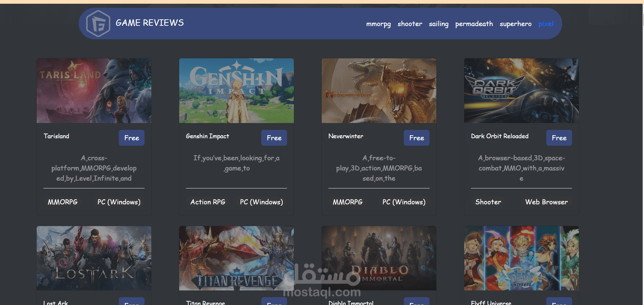Click the Free button on Genshin Impact

click(274, 138)
